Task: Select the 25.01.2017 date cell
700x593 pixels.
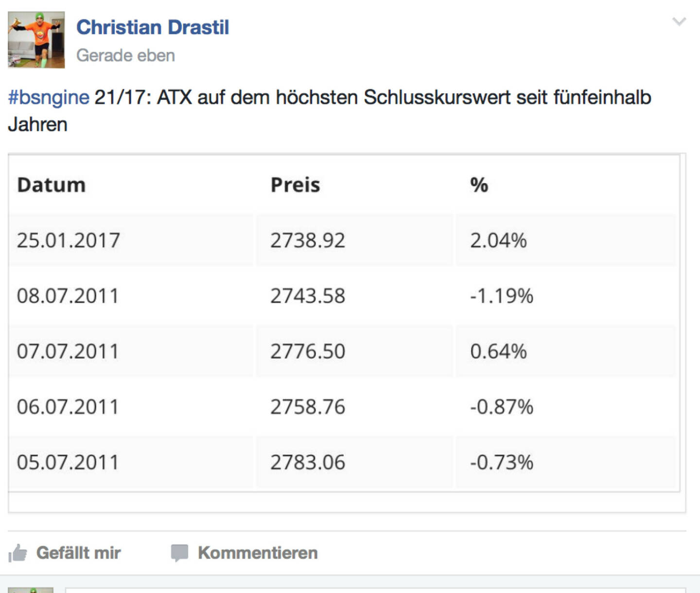Action: pos(69,241)
